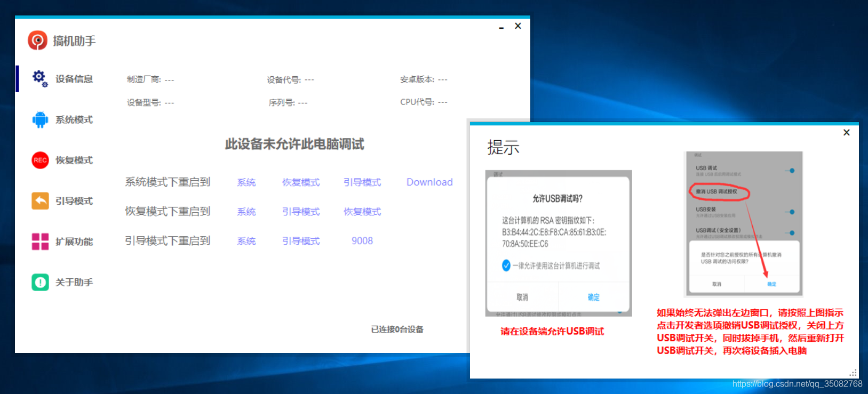Click the 请在设备端允许USB调试 red caption
Image resolution: width=868 pixels, height=394 pixels.
tap(552, 332)
